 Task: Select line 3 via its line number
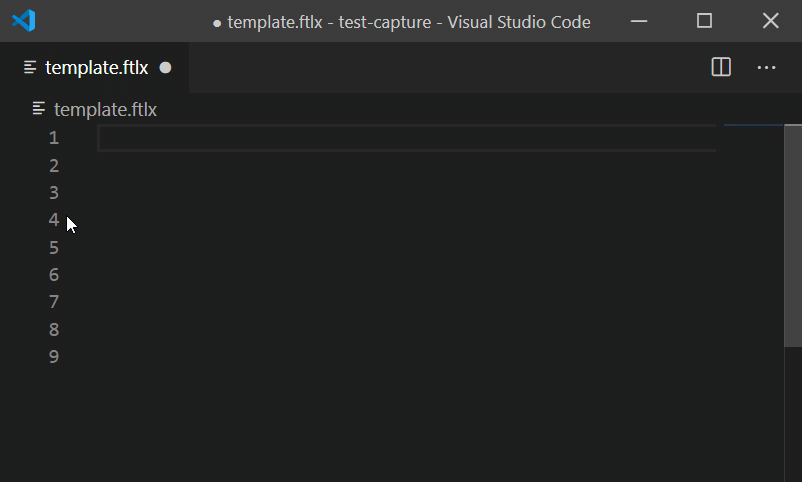tap(54, 193)
